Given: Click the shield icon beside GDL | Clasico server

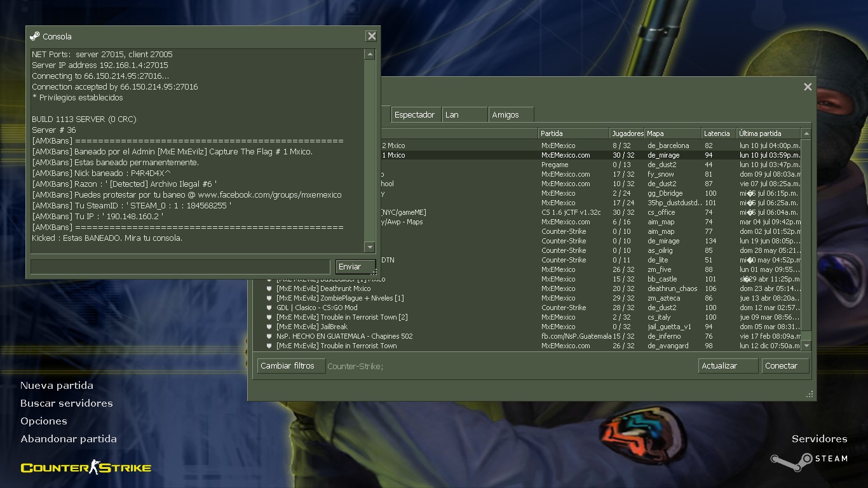Looking at the screenshot, I should tap(269, 308).
